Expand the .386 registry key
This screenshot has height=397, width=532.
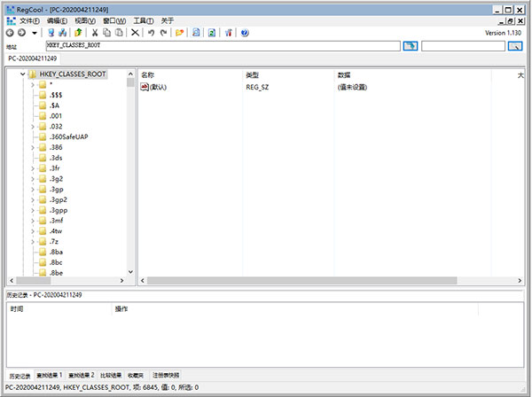click(x=32, y=147)
